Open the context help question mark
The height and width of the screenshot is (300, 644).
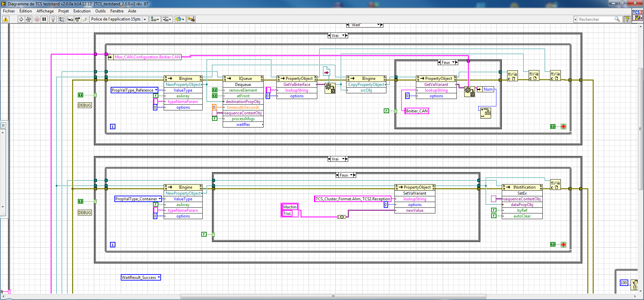coord(627,19)
